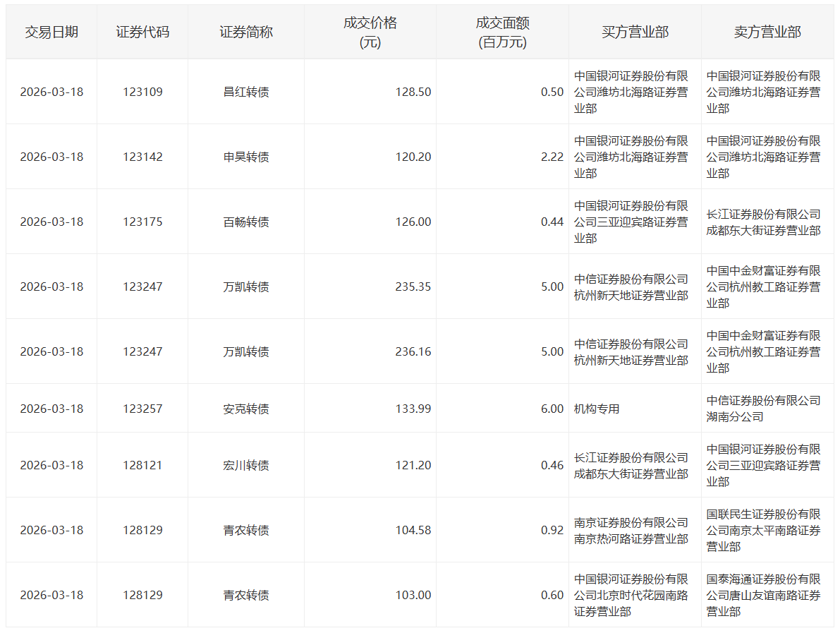Click buyer 中国银河证券北京时代花园南路营业部
Image resolution: width=840 pixels, height=633 pixels.
(631, 595)
